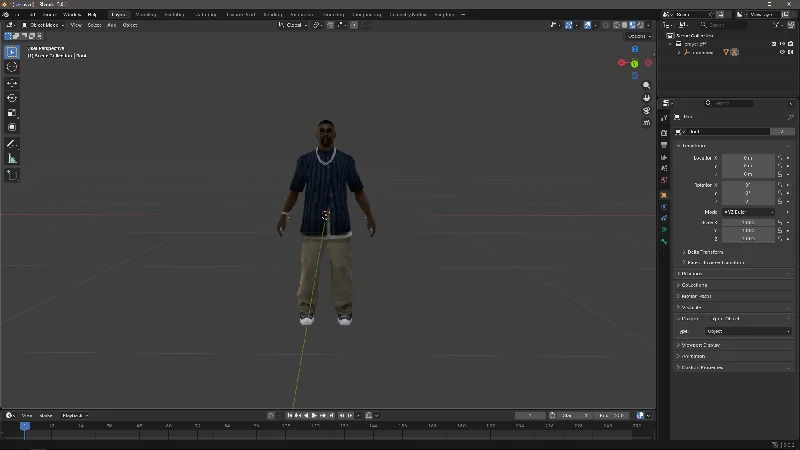800x450 pixels.
Task: Switch to the Layout workspace tab
Action: 118,15
